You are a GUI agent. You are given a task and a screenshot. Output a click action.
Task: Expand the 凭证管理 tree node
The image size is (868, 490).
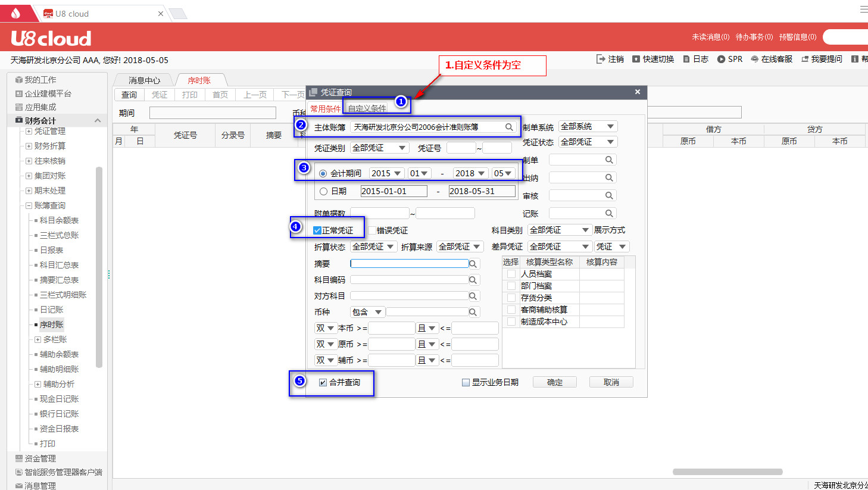coord(29,131)
